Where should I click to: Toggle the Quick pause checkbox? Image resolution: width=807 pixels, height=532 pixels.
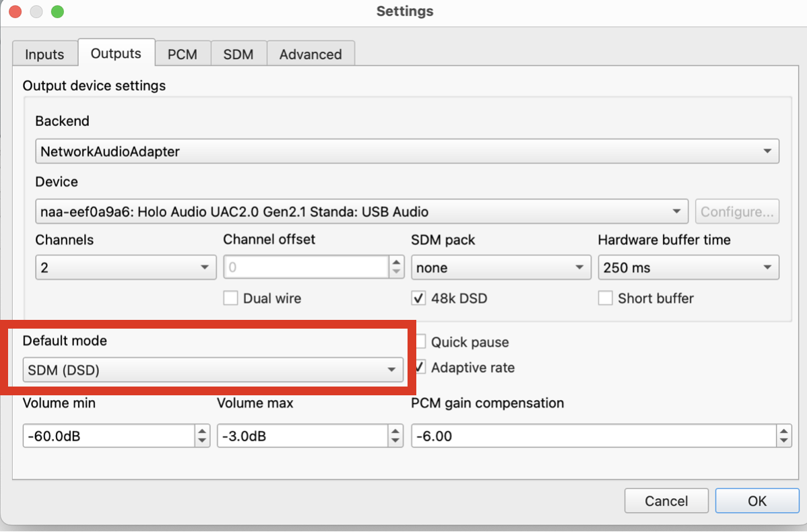[x=420, y=342]
